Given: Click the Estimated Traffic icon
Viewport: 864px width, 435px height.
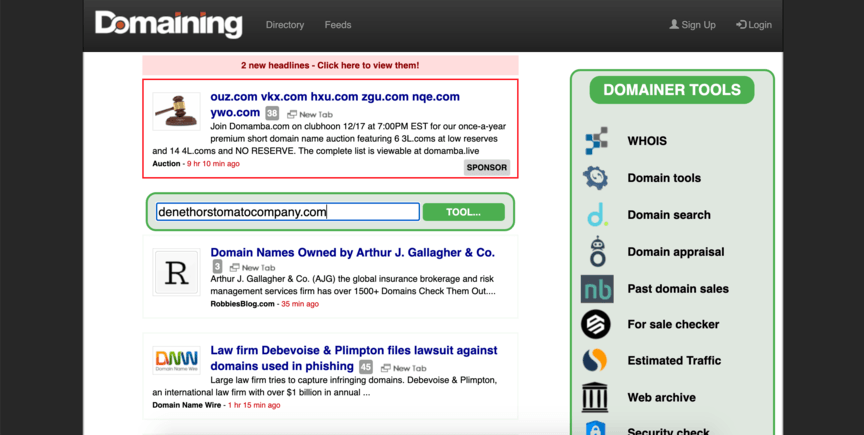Looking at the screenshot, I should click(x=595, y=360).
